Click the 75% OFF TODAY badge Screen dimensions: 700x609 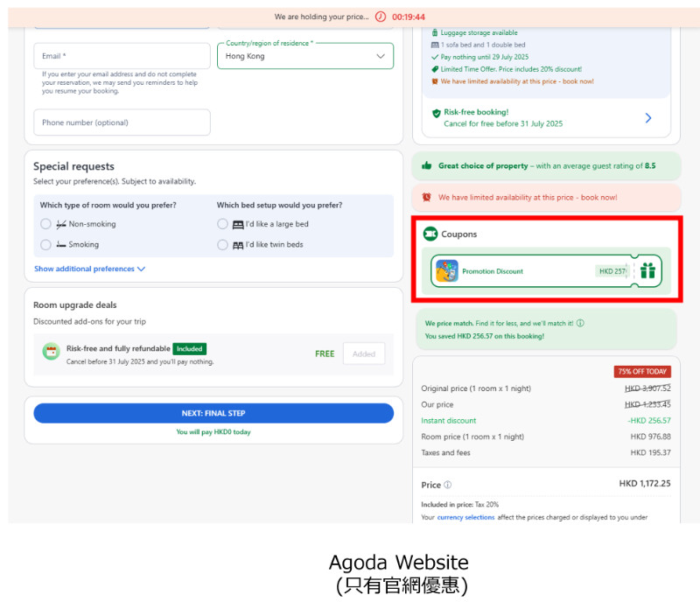point(642,372)
